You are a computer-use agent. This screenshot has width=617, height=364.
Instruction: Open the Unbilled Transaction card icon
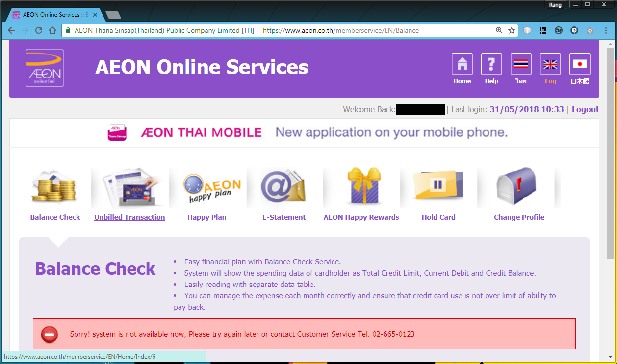click(130, 187)
